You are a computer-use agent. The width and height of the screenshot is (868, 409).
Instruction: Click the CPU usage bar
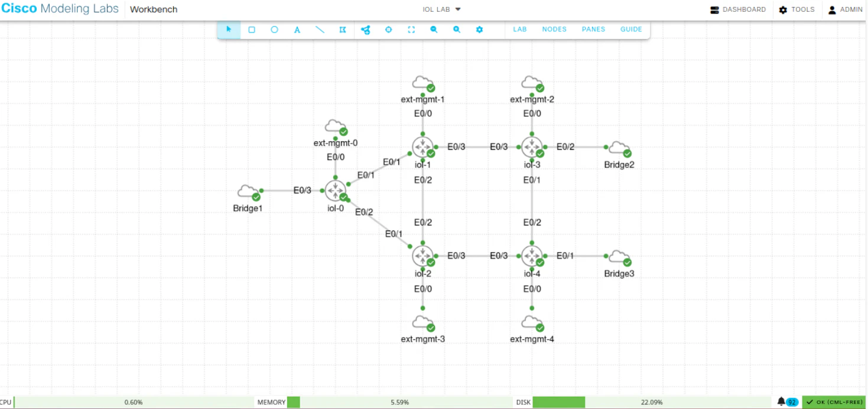click(x=134, y=402)
